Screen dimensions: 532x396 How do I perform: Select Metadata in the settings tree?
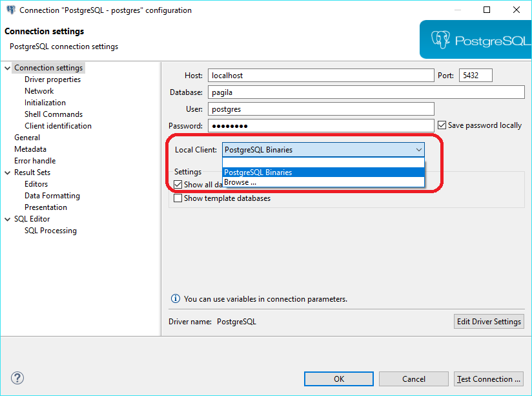click(x=30, y=149)
